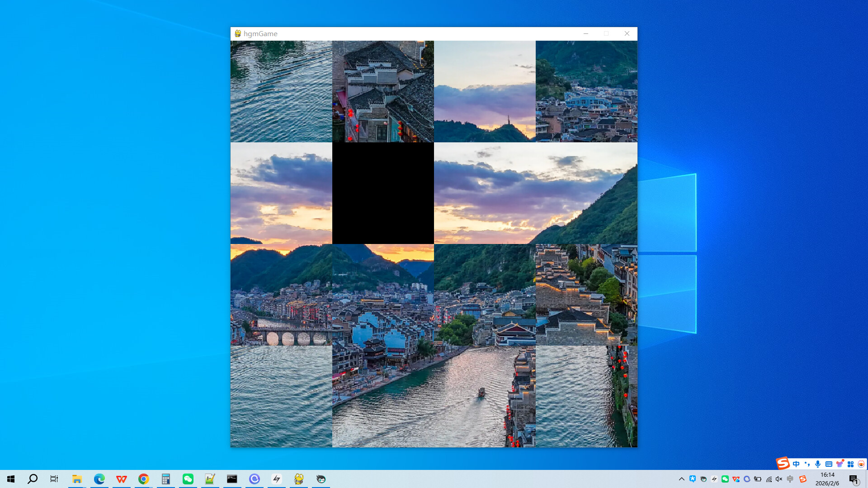
Task: Open the virtual keyboard from the Sogou toolbar
Action: pyautogui.click(x=829, y=464)
